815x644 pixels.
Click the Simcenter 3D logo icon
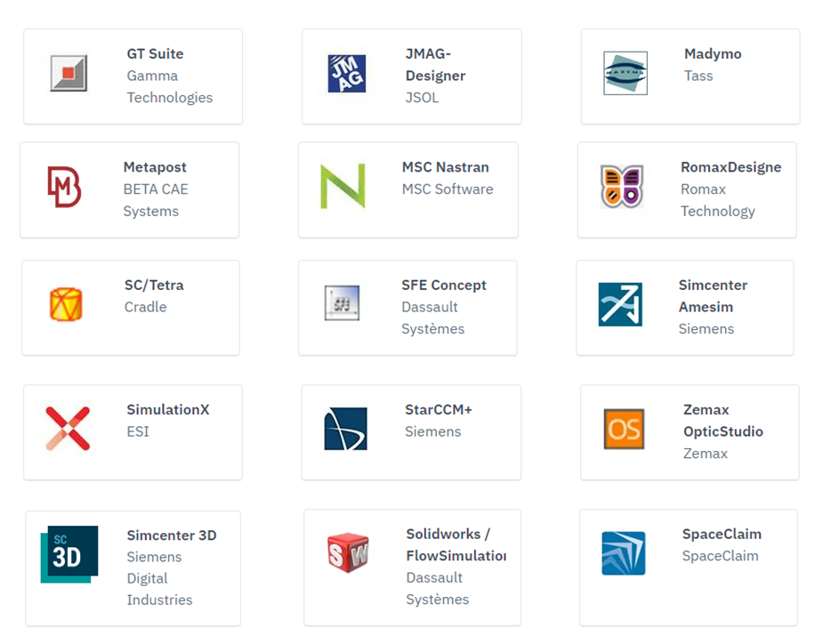tap(69, 554)
